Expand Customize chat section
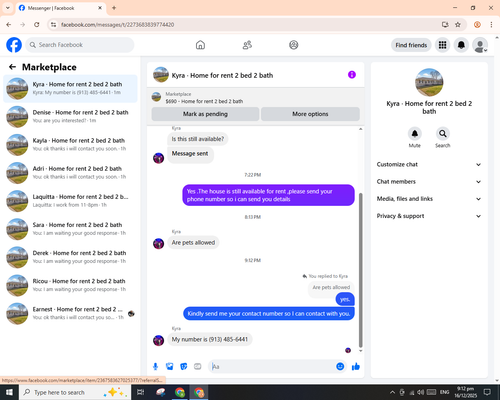 click(429, 164)
